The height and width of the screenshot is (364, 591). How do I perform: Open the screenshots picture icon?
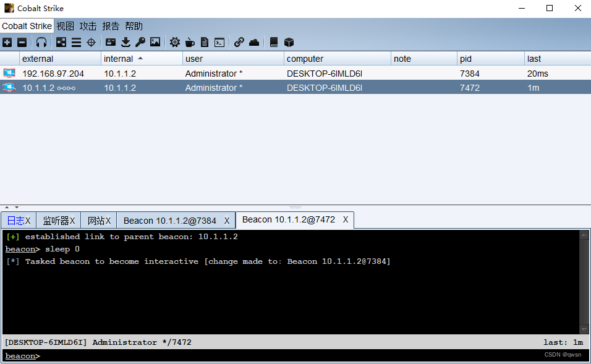click(x=155, y=42)
